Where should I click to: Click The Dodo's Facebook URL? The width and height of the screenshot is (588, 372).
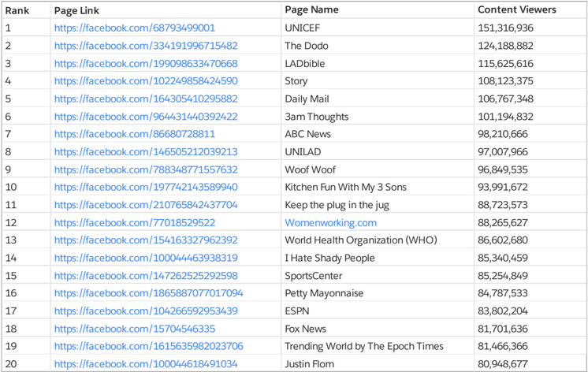tap(145, 46)
